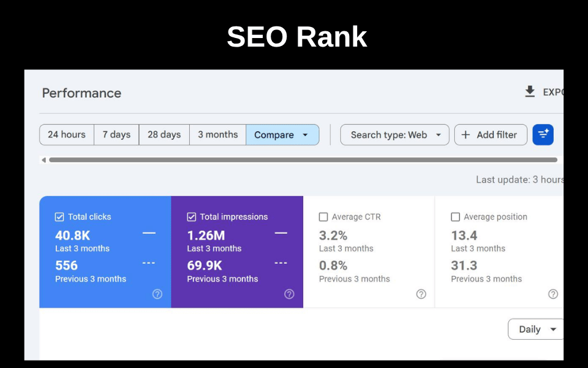The width and height of the screenshot is (588, 368).
Task: Open the blue filter options icon button
Action: 543,135
